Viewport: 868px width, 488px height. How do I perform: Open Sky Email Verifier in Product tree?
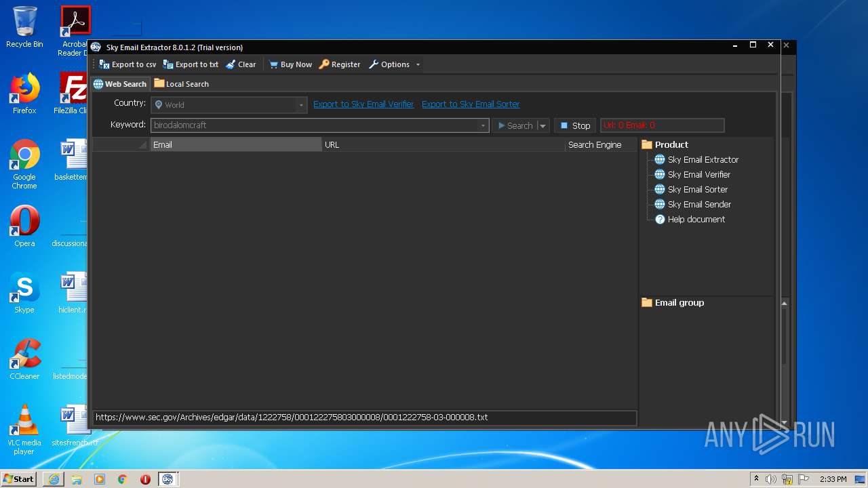[692, 174]
